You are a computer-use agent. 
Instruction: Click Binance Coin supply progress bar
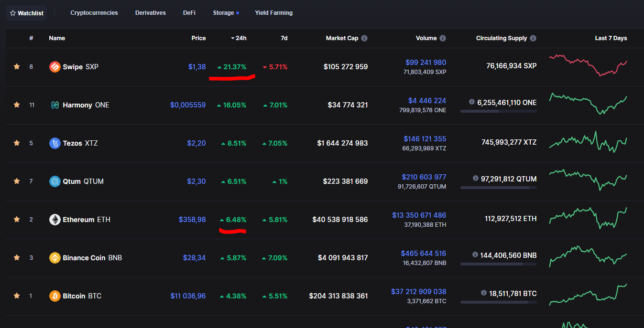(x=499, y=264)
